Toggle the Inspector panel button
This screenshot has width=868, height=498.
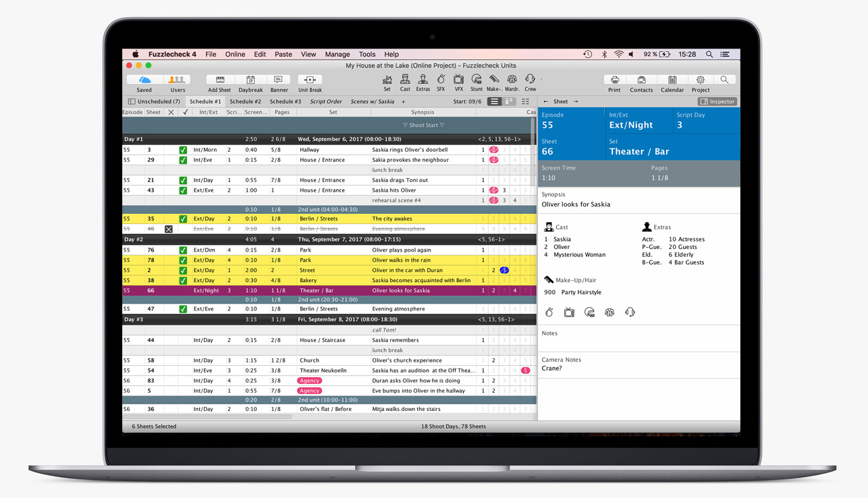coord(717,102)
